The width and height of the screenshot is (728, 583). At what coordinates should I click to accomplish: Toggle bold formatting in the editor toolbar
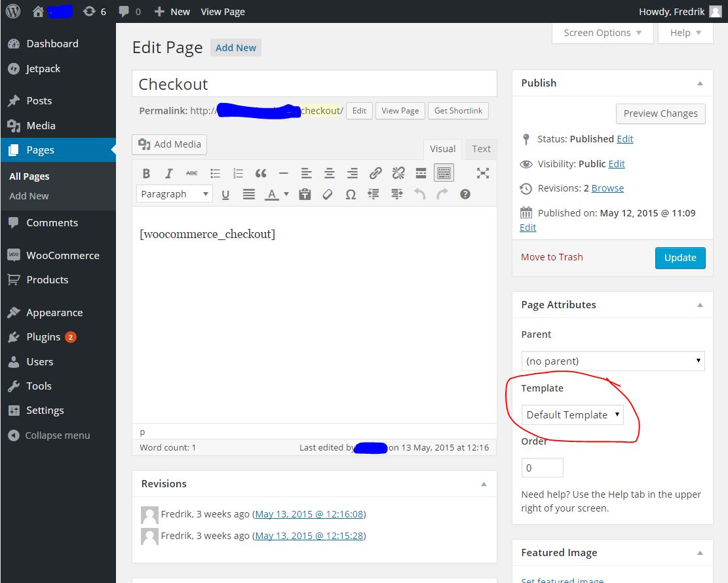click(147, 173)
